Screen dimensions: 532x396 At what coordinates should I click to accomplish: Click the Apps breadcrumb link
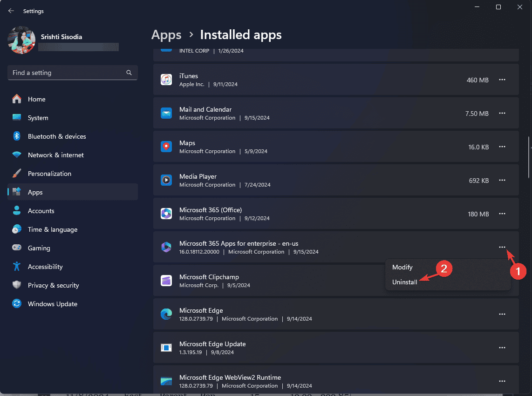[x=166, y=34]
